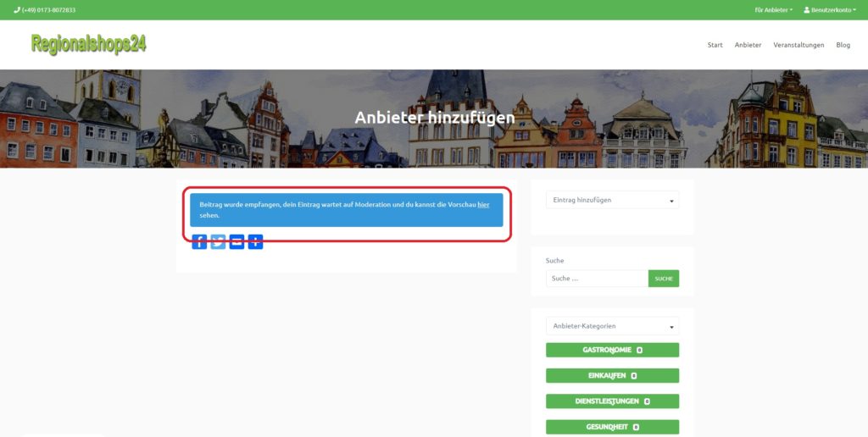This screenshot has width=868, height=437.
Task: Share the page via email icon
Action: pyautogui.click(x=236, y=242)
